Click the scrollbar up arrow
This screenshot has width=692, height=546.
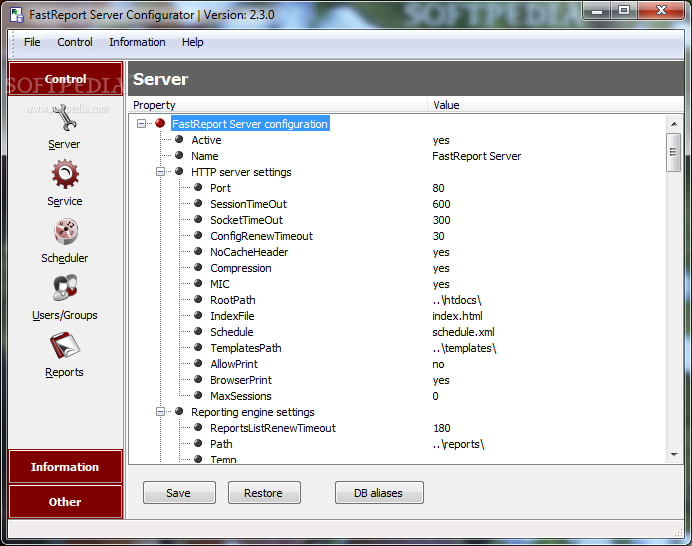pyautogui.click(x=674, y=124)
